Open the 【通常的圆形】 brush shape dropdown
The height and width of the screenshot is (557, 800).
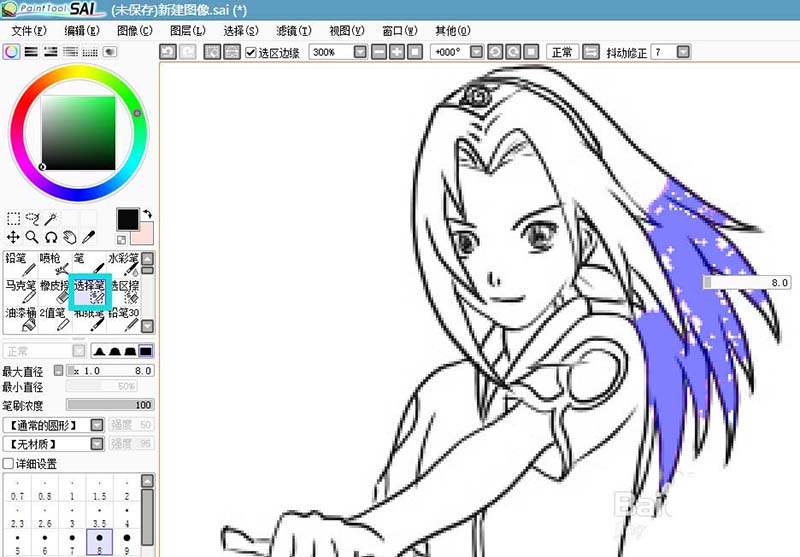[97, 425]
